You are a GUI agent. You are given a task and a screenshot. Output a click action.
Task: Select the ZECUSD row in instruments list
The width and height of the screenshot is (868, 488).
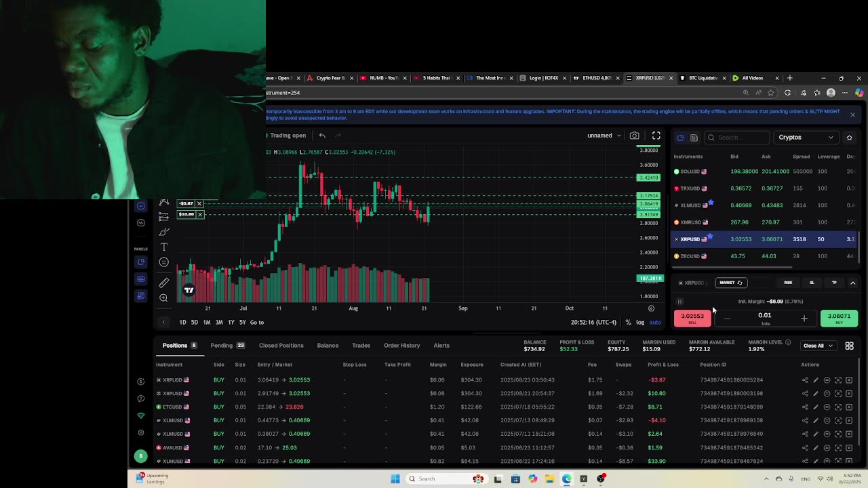click(765, 256)
